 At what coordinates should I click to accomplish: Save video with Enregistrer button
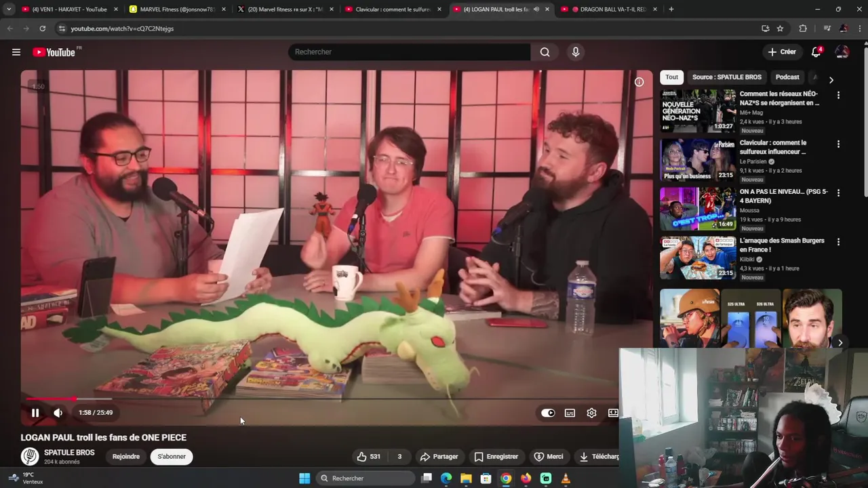click(496, 457)
